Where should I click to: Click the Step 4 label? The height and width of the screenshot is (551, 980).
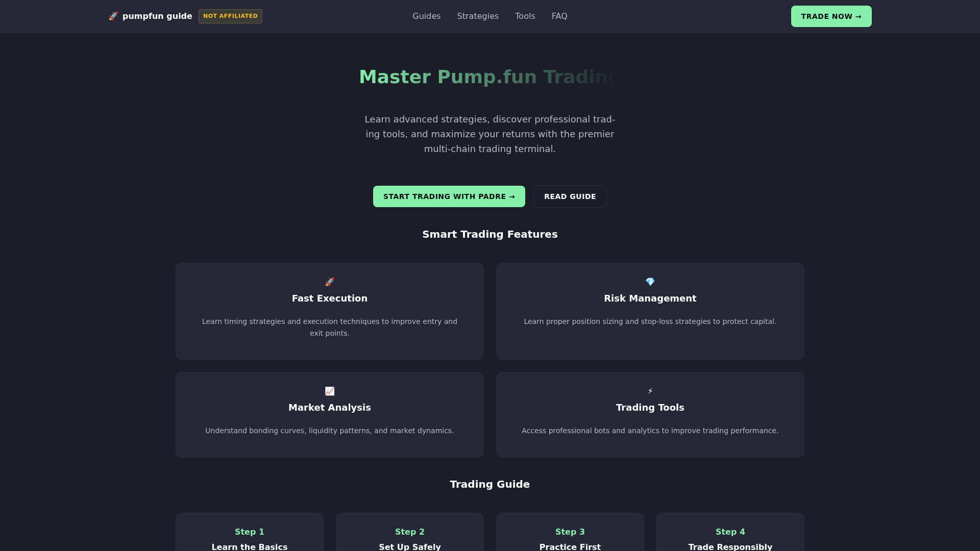click(x=730, y=532)
